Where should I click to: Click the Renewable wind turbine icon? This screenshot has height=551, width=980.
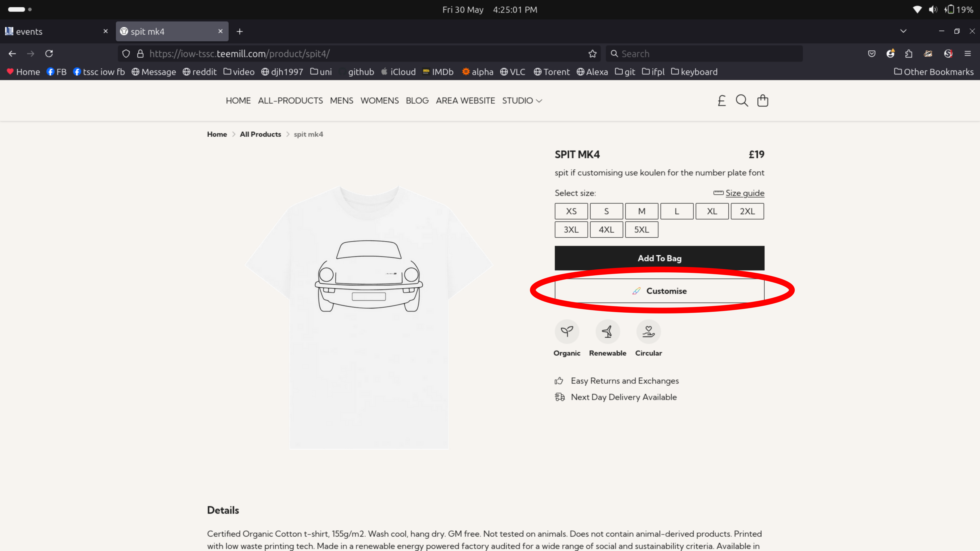pyautogui.click(x=608, y=332)
